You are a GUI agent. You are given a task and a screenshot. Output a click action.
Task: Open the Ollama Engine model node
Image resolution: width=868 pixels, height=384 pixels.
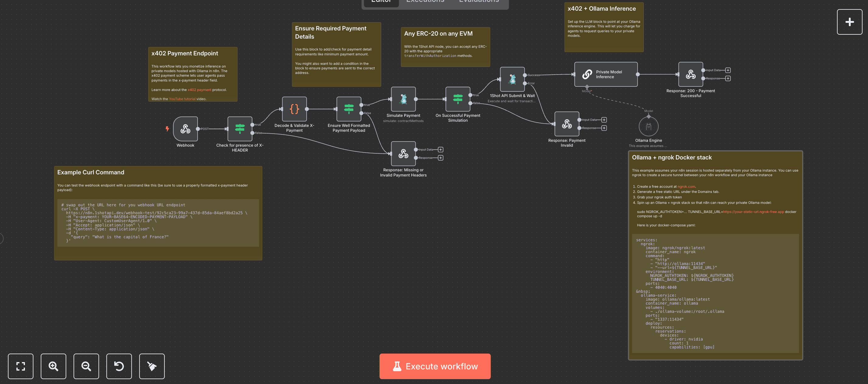click(648, 127)
